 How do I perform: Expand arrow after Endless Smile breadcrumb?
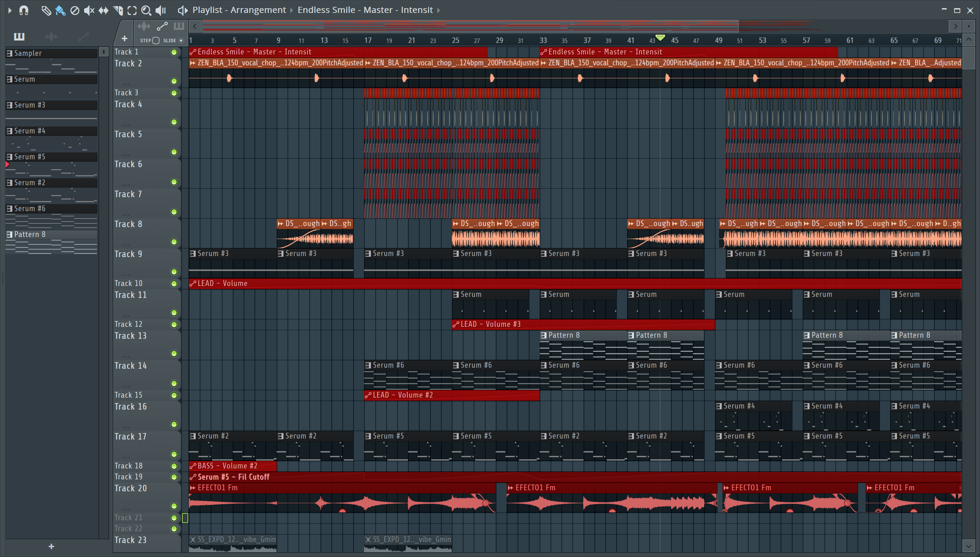point(438,10)
